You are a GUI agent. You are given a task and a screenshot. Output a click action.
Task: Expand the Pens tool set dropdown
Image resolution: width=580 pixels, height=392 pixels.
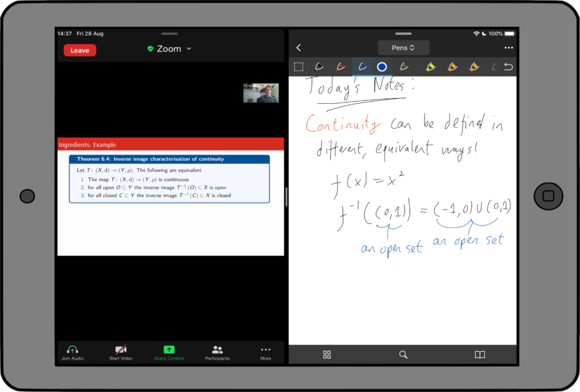tap(403, 48)
